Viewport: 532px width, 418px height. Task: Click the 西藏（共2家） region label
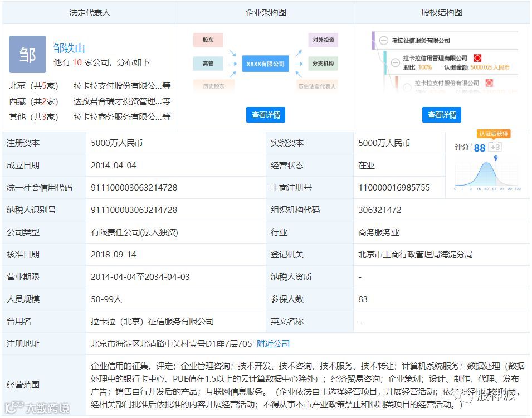[x=33, y=101]
